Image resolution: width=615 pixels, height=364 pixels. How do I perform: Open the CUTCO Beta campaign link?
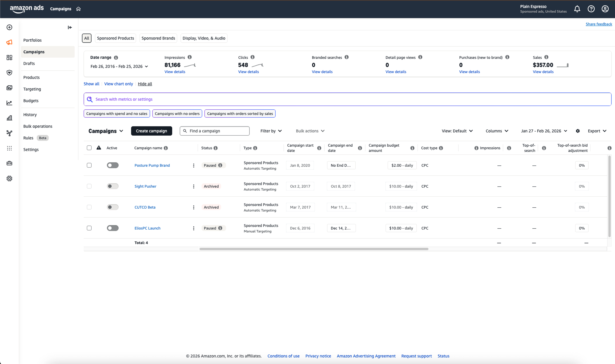coord(145,207)
